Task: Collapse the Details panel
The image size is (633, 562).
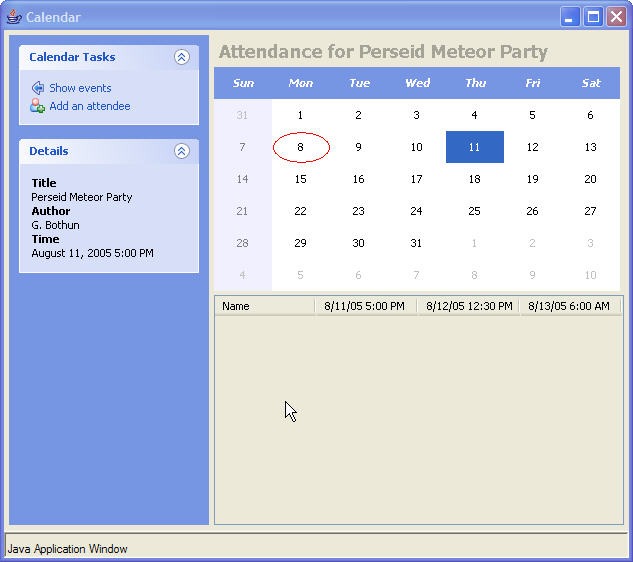Action: click(x=182, y=151)
